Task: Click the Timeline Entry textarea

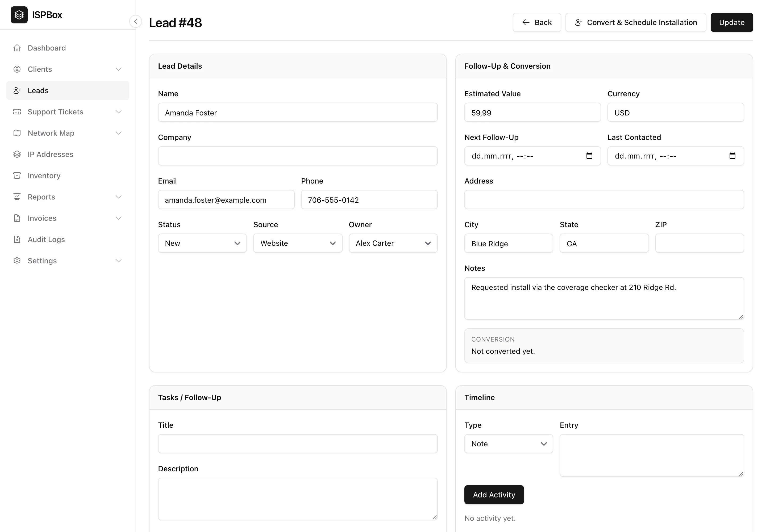Action: pos(652,455)
